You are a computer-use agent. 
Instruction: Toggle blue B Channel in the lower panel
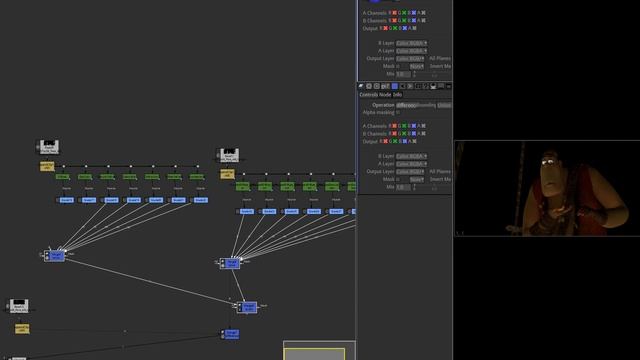pyautogui.click(x=414, y=133)
